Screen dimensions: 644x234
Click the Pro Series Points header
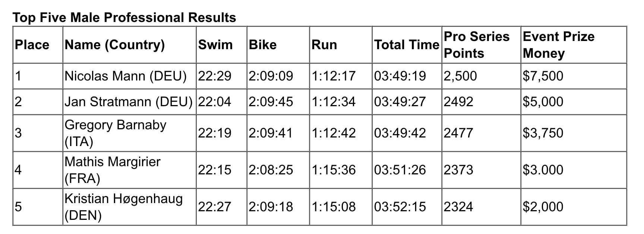(x=481, y=45)
